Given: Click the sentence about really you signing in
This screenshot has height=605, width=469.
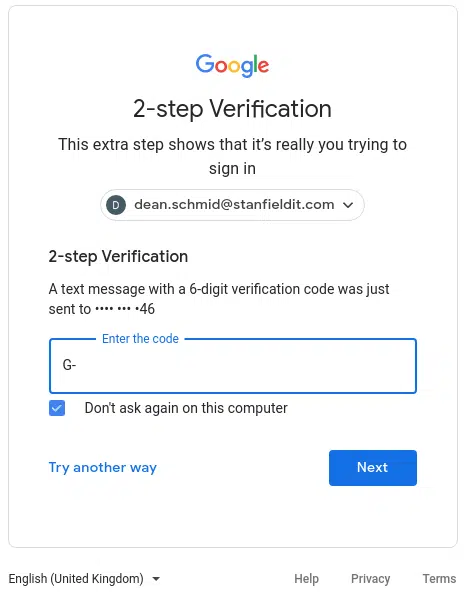Looking at the screenshot, I should [232, 156].
